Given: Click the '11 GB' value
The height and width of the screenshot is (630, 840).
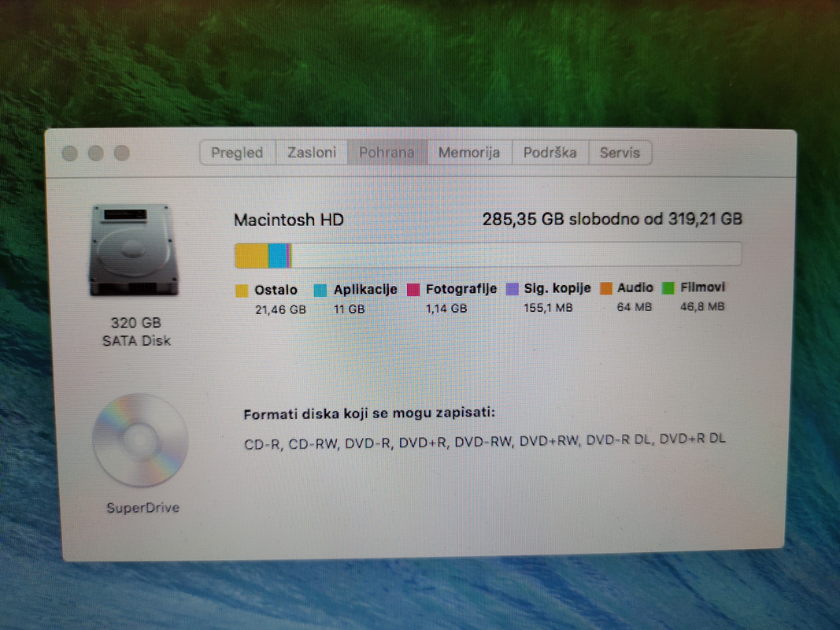Looking at the screenshot, I should [x=350, y=309].
